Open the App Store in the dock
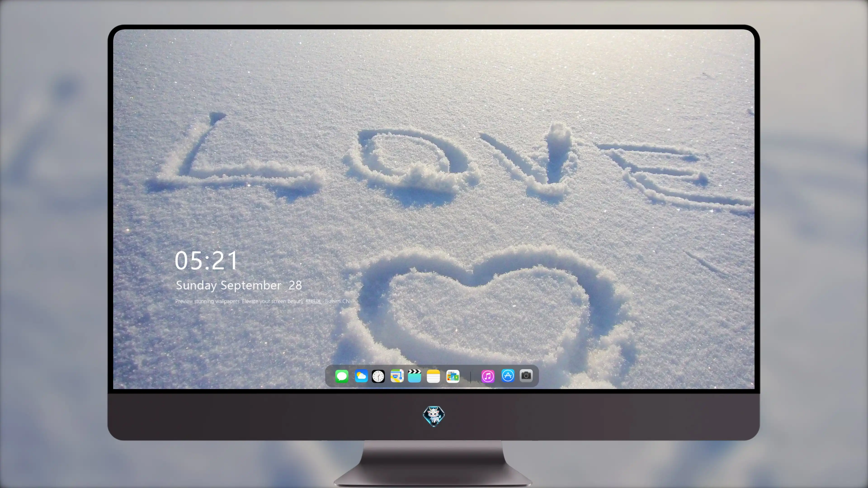Viewport: 868px width, 488px height. tap(508, 375)
